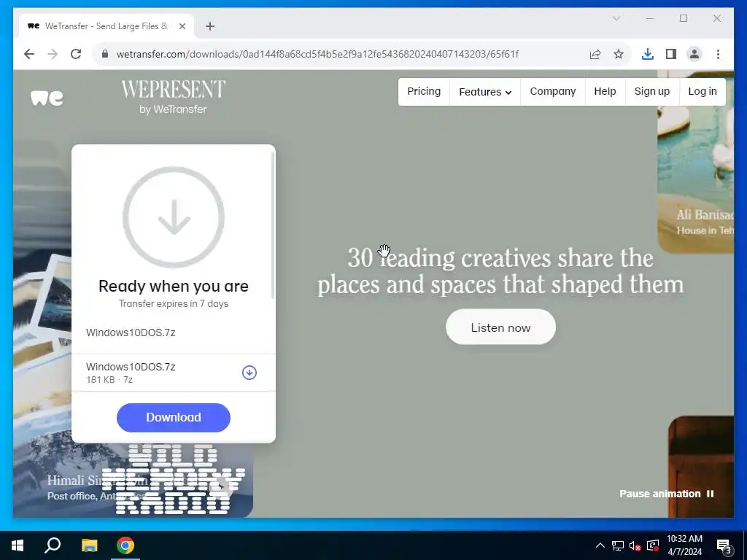
Task: Click the brown artwork card at bottom right
Action: coord(701,467)
